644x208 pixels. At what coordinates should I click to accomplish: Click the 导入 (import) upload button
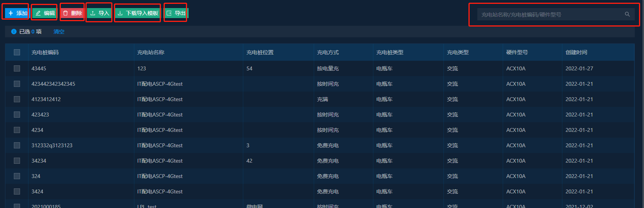(x=99, y=13)
